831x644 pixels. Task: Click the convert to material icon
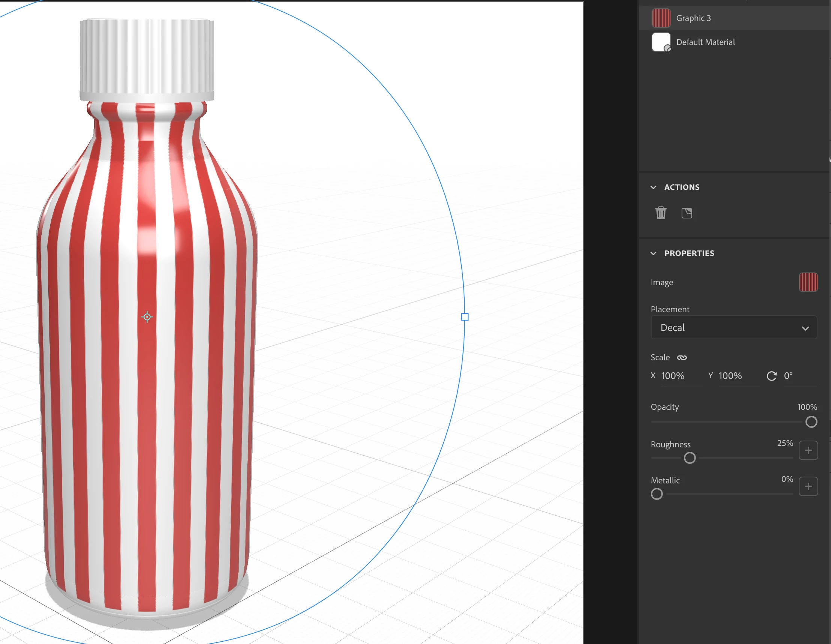pyautogui.click(x=687, y=213)
